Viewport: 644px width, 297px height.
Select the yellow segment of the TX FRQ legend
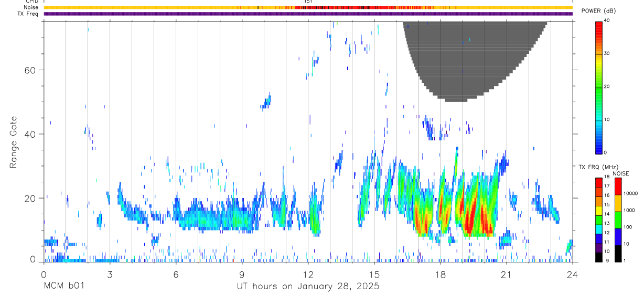click(x=599, y=211)
